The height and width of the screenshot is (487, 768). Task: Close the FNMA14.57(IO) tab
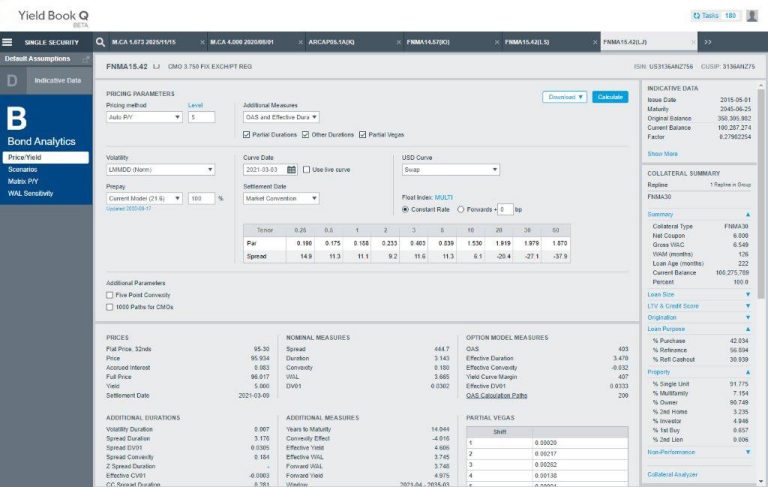[497, 43]
